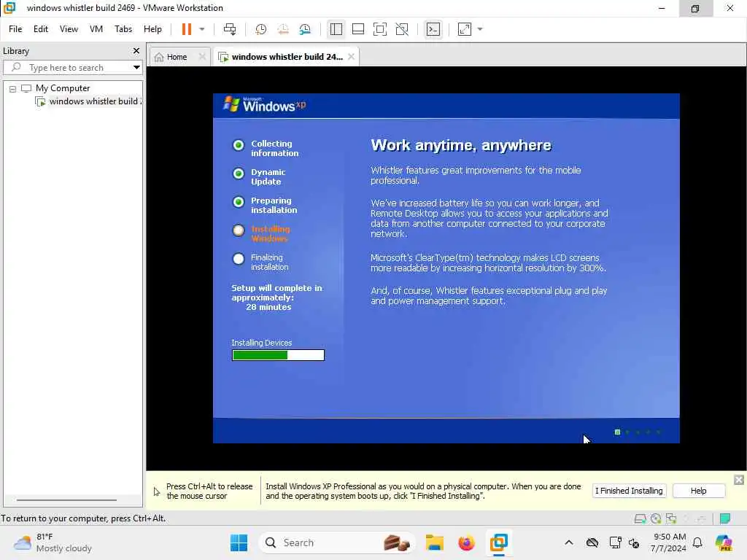
Task: Close the Library panel
Action: [x=136, y=50]
